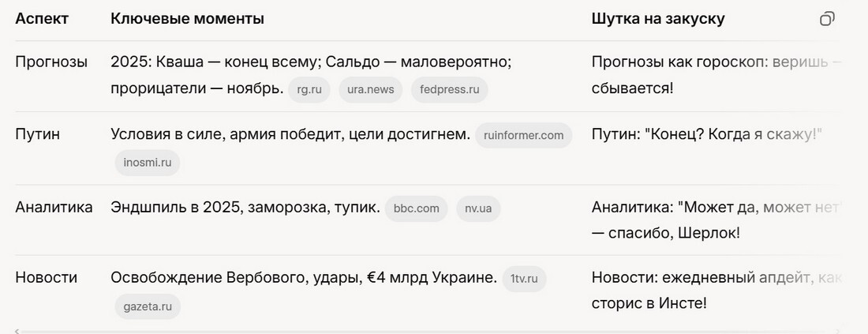Select the "Аналитика" row label
The image size is (868, 334).
click(x=54, y=208)
